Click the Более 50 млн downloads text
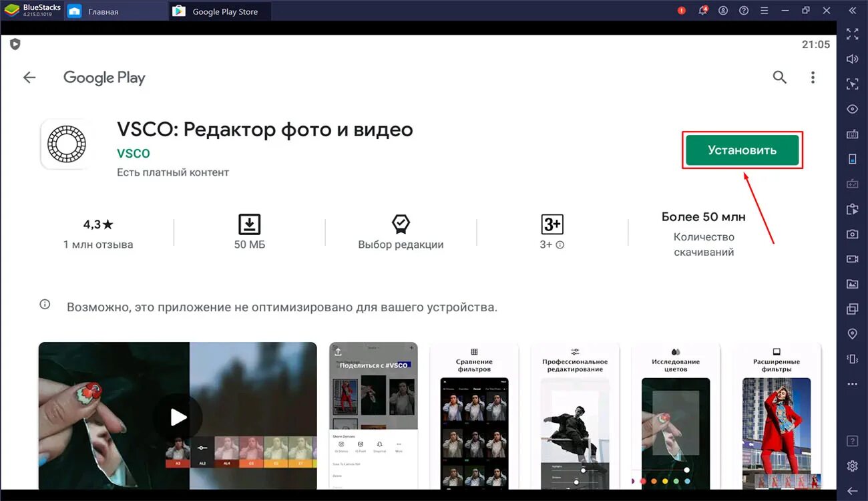The image size is (868, 501). coord(704,217)
